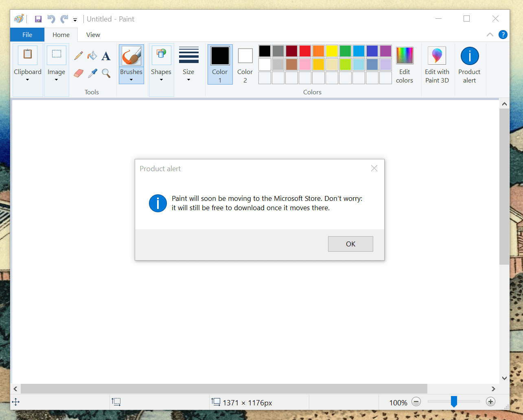Click the horizontal scrollbar right arrow
This screenshot has width=523, height=420.
coord(493,389)
